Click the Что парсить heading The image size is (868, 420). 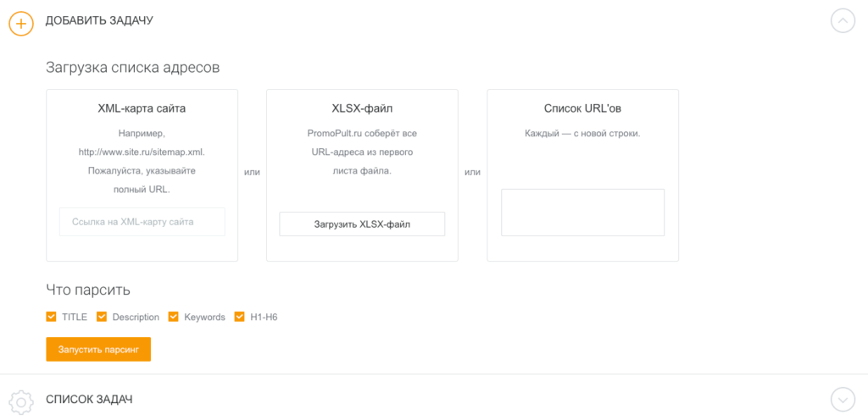(88, 290)
